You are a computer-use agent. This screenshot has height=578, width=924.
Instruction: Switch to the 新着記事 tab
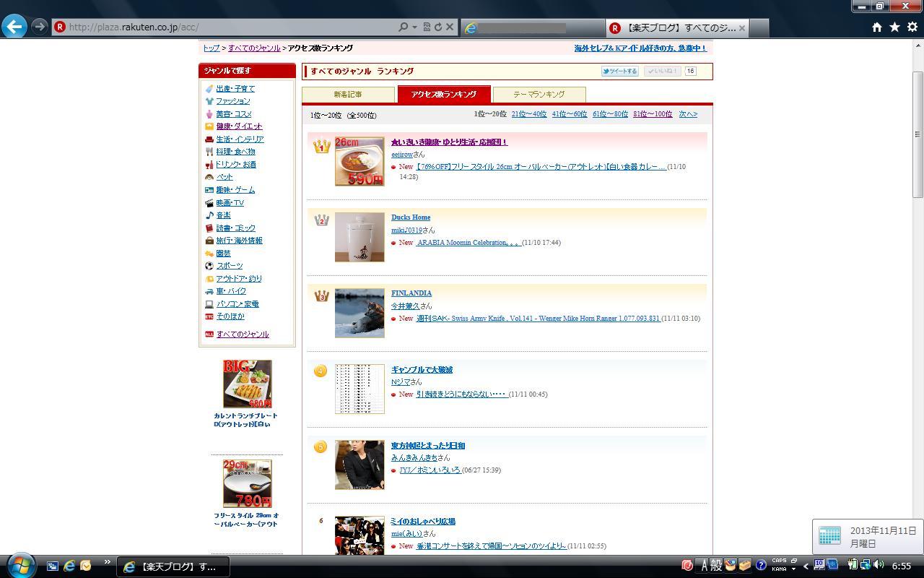tap(348, 95)
